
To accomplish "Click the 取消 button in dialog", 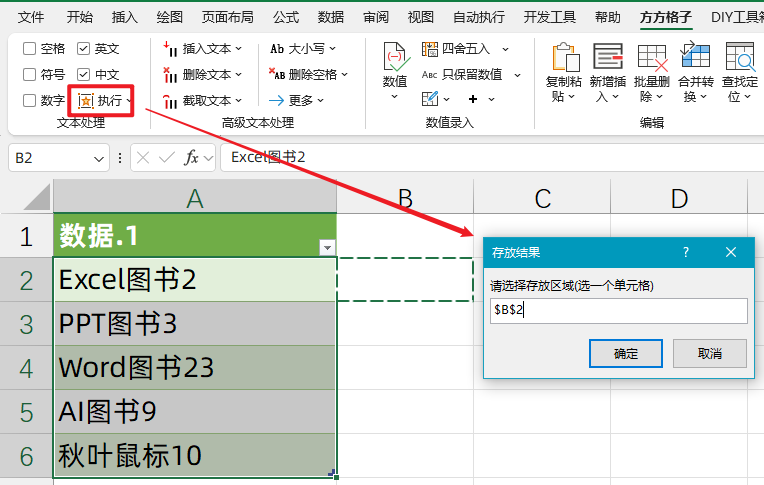I will [x=709, y=353].
